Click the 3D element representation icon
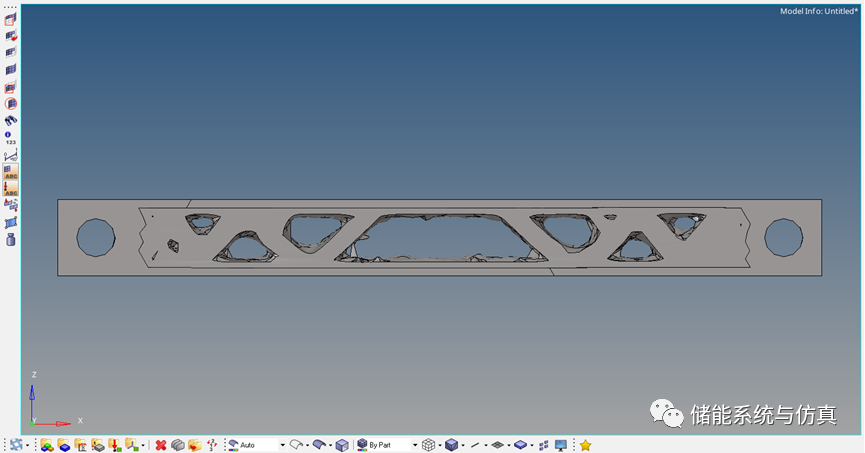The width and height of the screenshot is (865, 453). click(x=520, y=445)
